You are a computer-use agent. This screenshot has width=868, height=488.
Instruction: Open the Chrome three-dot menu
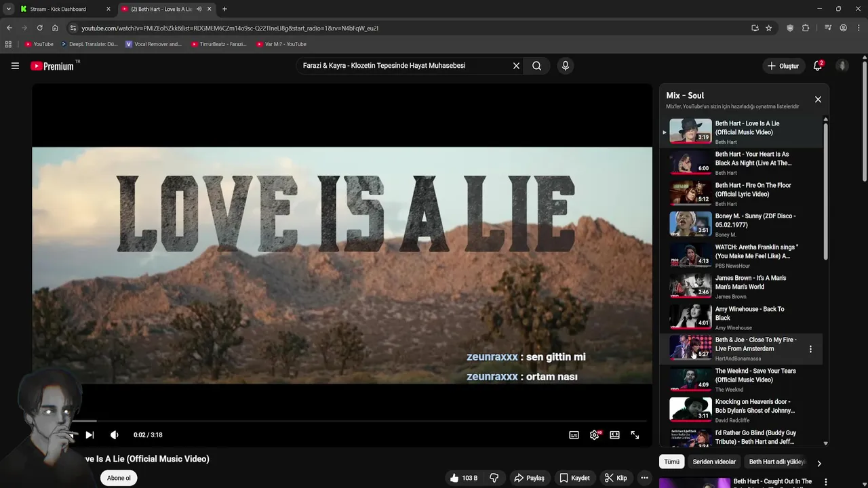[858, 28]
